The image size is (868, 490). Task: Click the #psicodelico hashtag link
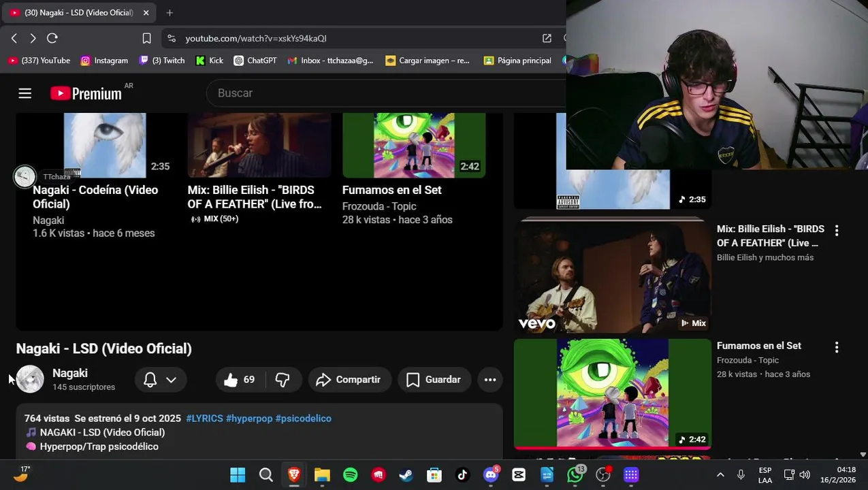coord(304,419)
